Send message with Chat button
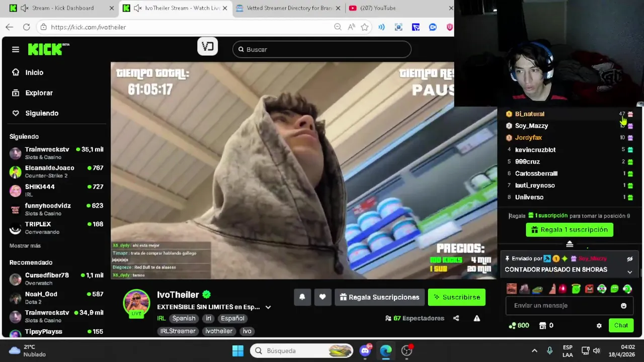644x362 pixels. click(x=621, y=325)
